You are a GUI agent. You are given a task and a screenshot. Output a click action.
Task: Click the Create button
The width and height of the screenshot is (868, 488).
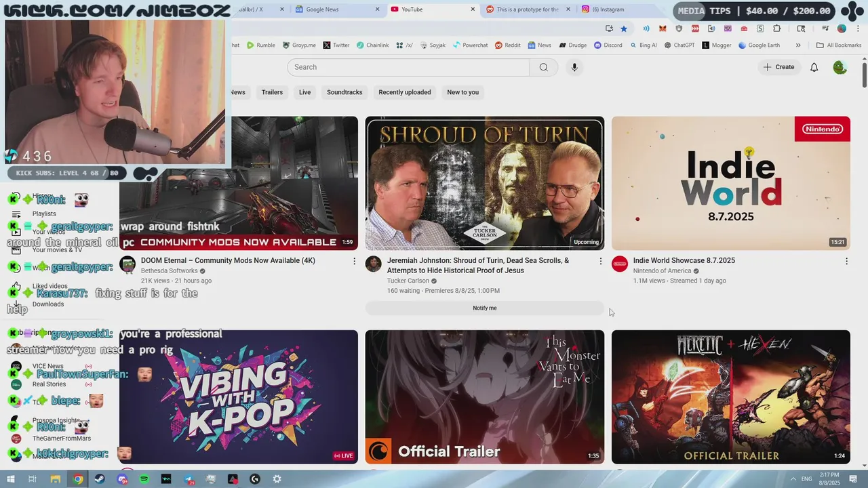pos(778,67)
